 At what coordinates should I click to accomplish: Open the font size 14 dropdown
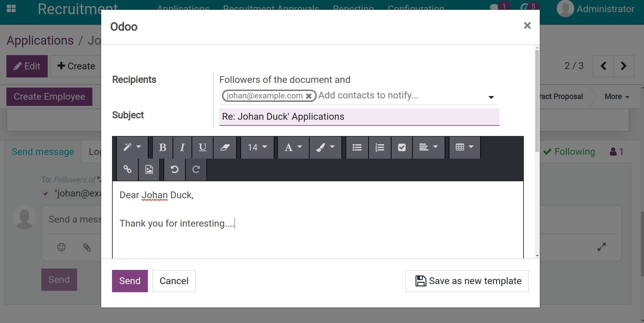(257, 147)
